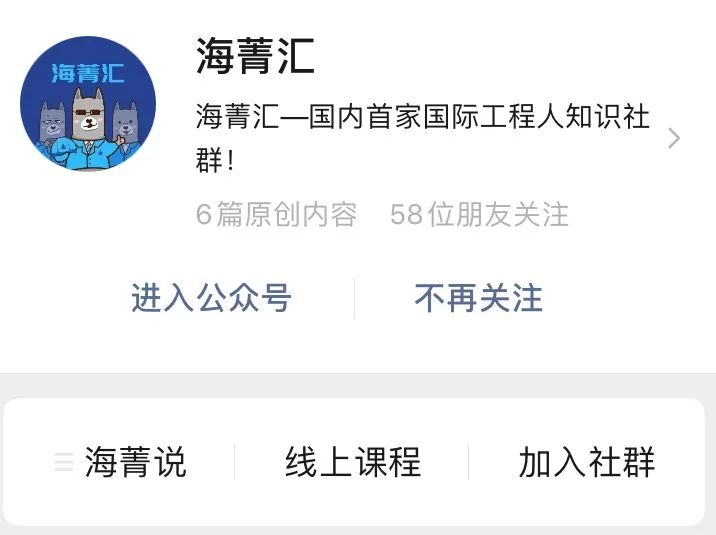Open the 加入社群 menu item

point(587,462)
